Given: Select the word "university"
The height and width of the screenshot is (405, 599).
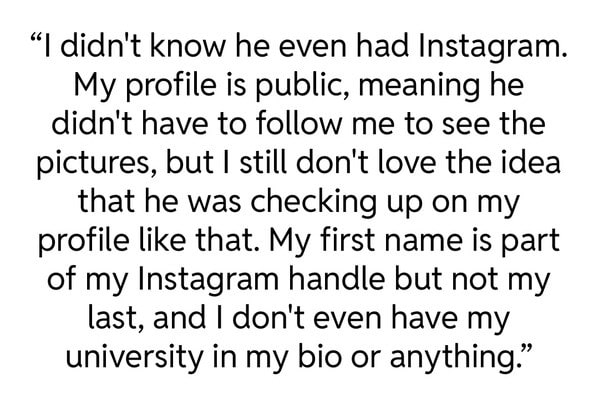Looking at the screenshot, I should 133,359.
